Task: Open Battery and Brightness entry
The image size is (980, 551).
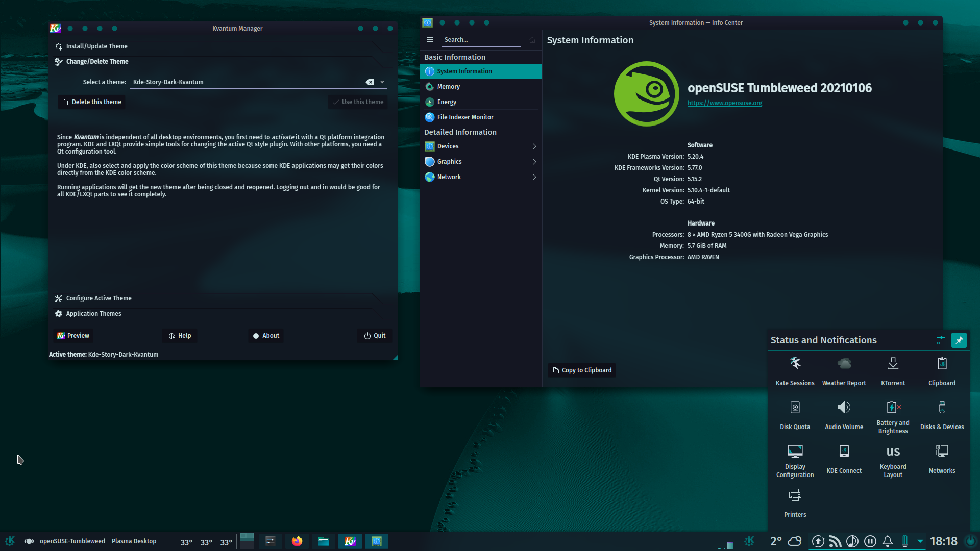Action: (x=893, y=417)
